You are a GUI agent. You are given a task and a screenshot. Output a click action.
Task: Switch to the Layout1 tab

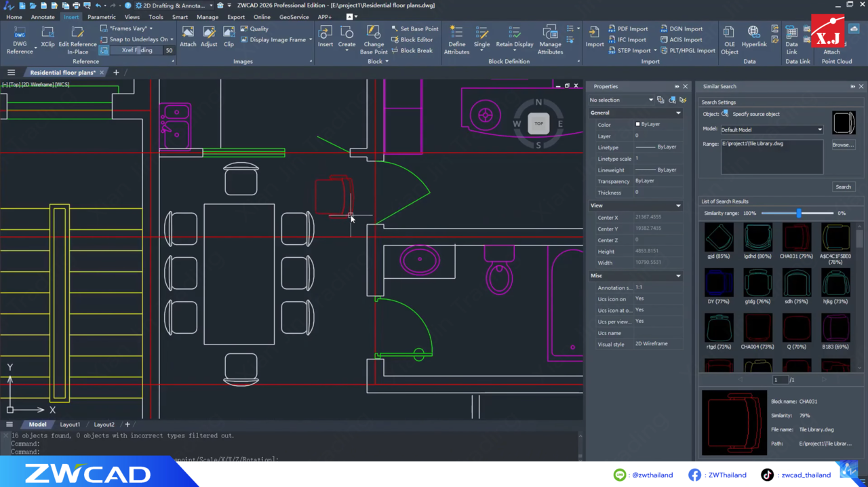[x=70, y=425]
